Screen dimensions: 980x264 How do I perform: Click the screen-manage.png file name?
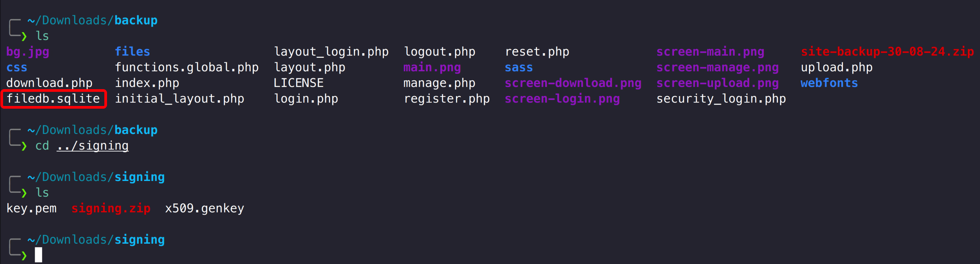[717, 67]
